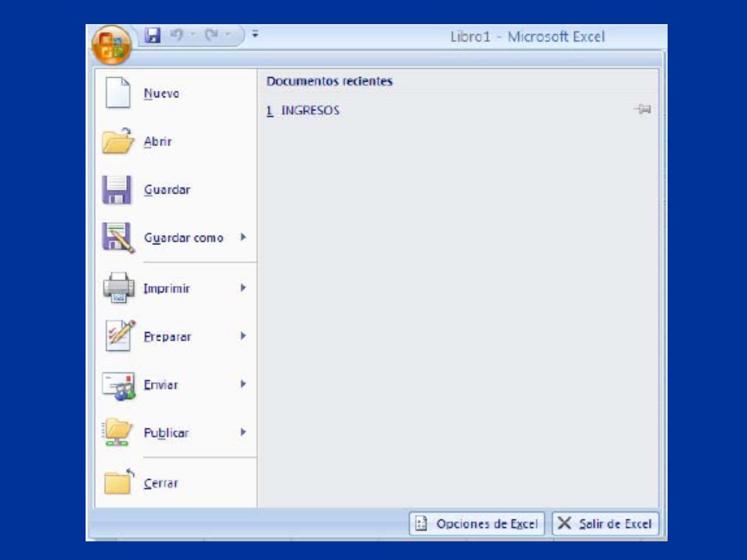Choose Abrir from the Office menu
The width and height of the screenshot is (747, 560).
(158, 142)
